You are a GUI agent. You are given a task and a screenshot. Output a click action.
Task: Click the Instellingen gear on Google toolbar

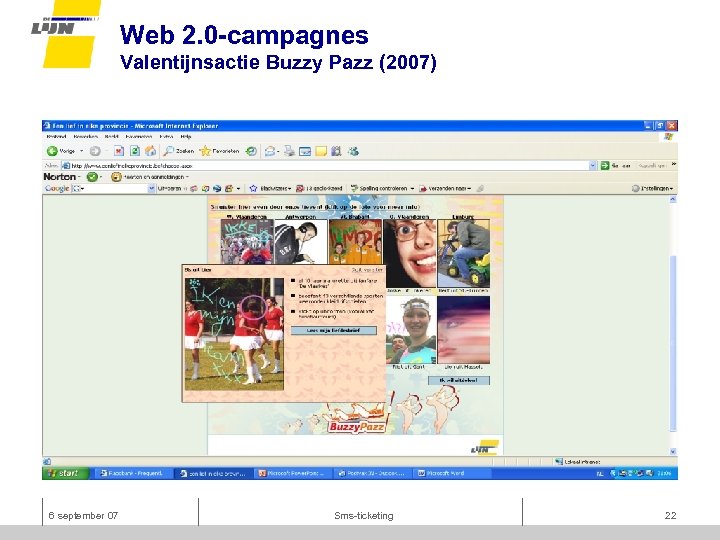coord(636,188)
